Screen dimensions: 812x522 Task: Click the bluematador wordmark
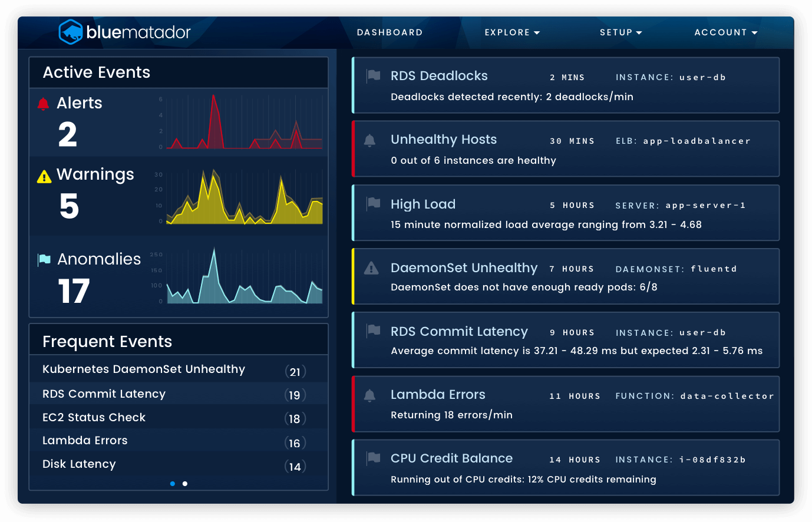[138, 32]
